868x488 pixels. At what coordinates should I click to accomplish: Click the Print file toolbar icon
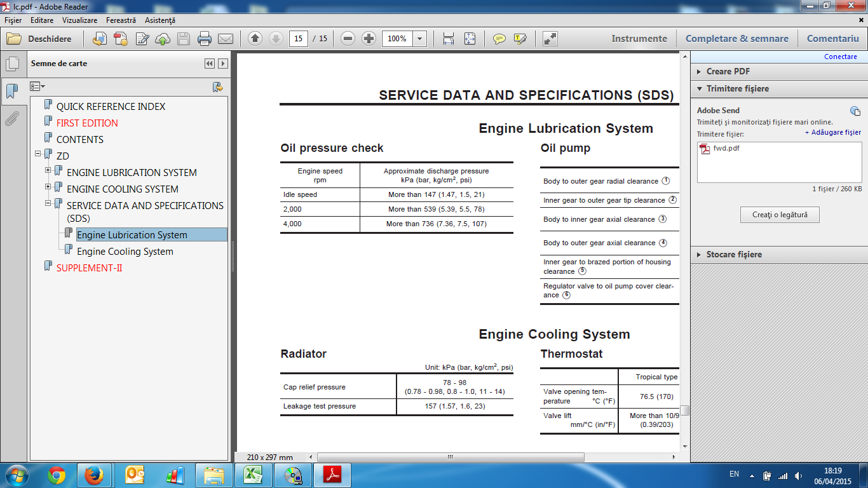(205, 39)
